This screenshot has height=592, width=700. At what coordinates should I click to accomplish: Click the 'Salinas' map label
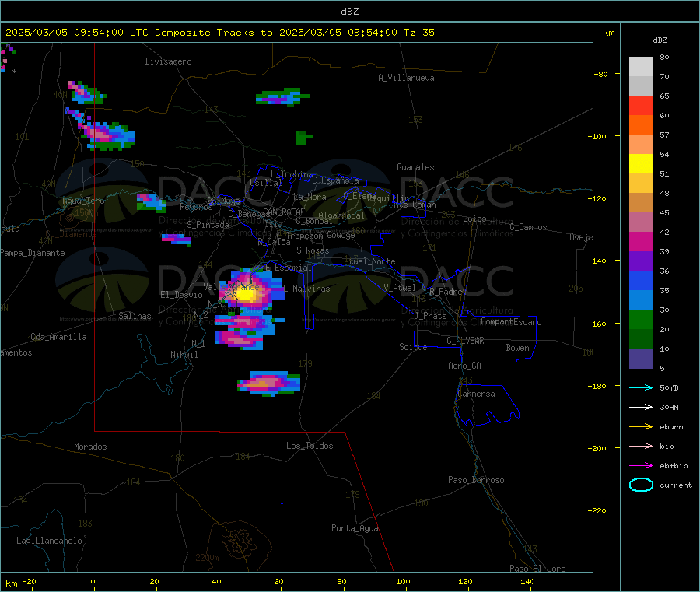(135, 316)
